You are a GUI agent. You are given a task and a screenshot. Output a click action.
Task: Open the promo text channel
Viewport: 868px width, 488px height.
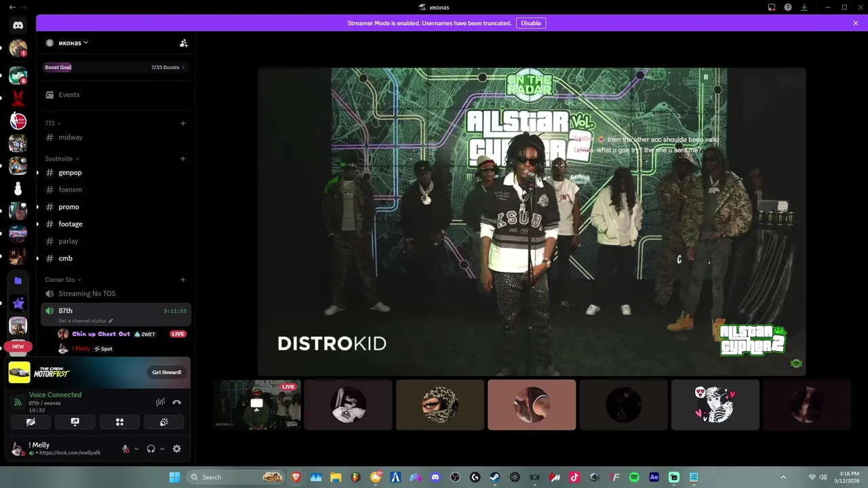tap(115, 207)
